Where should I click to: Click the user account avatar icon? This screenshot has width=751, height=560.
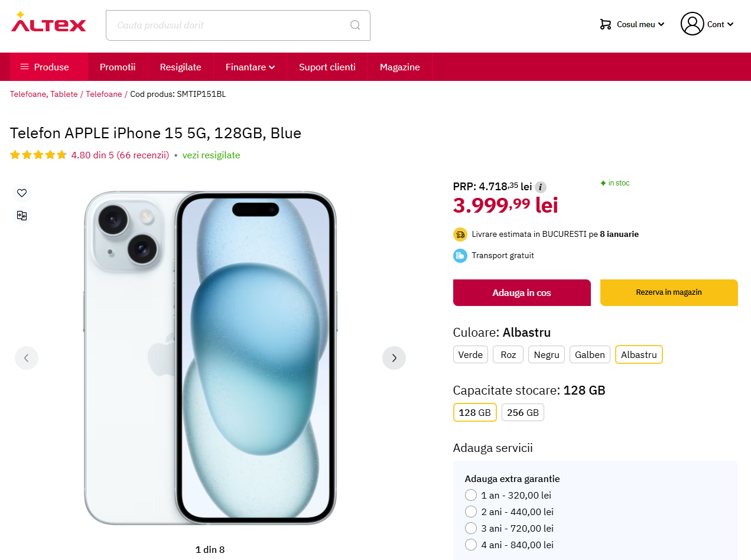click(692, 24)
